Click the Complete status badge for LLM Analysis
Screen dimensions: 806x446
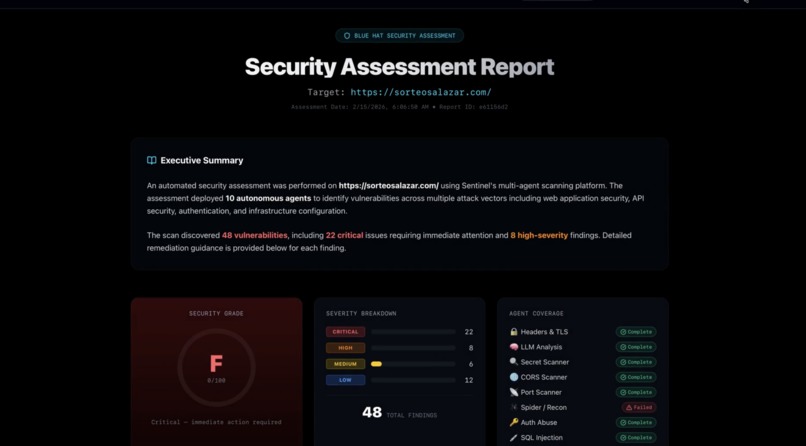pyautogui.click(x=636, y=347)
